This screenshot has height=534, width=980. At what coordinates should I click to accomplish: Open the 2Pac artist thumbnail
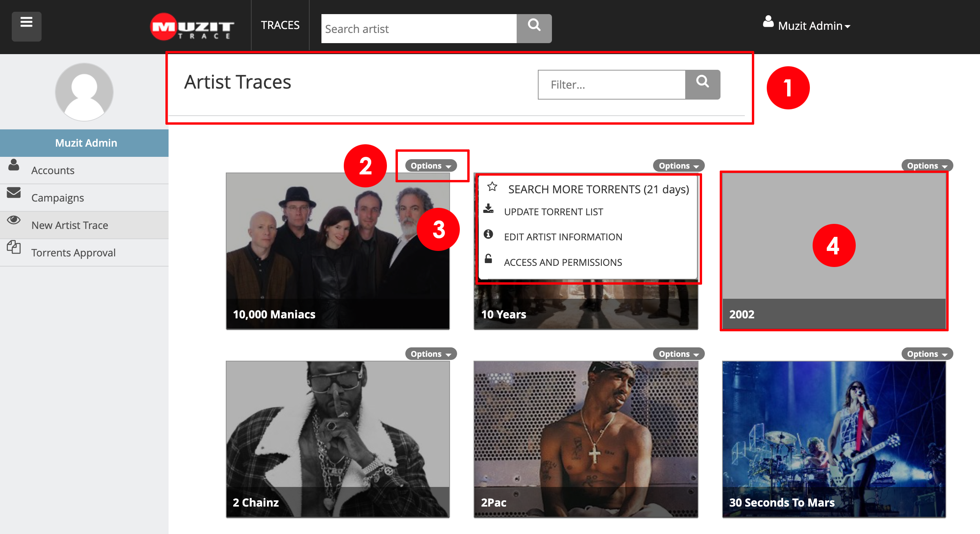pos(586,439)
